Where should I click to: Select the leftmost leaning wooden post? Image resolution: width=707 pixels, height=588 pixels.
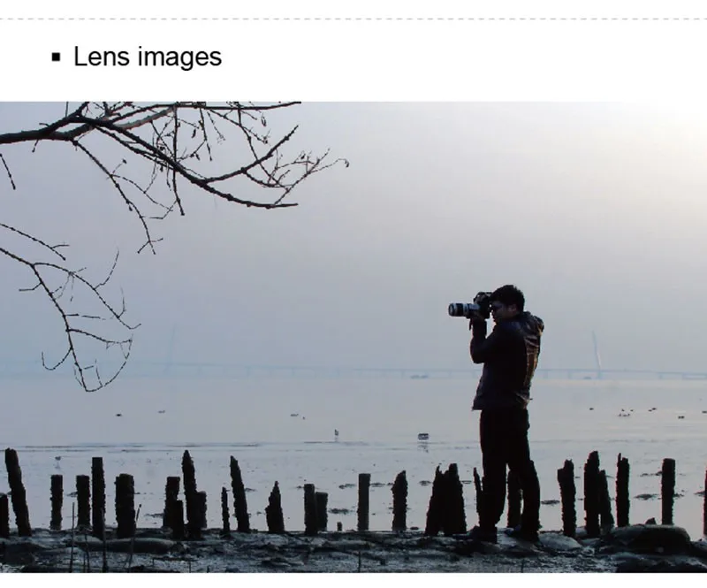[18, 492]
